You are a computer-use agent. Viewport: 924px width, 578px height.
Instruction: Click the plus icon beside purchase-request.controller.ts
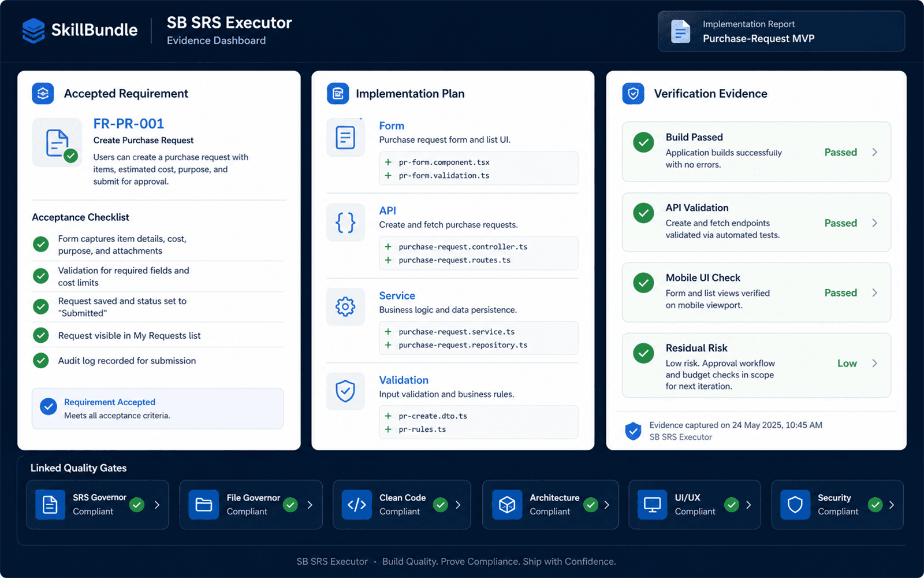point(388,247)
